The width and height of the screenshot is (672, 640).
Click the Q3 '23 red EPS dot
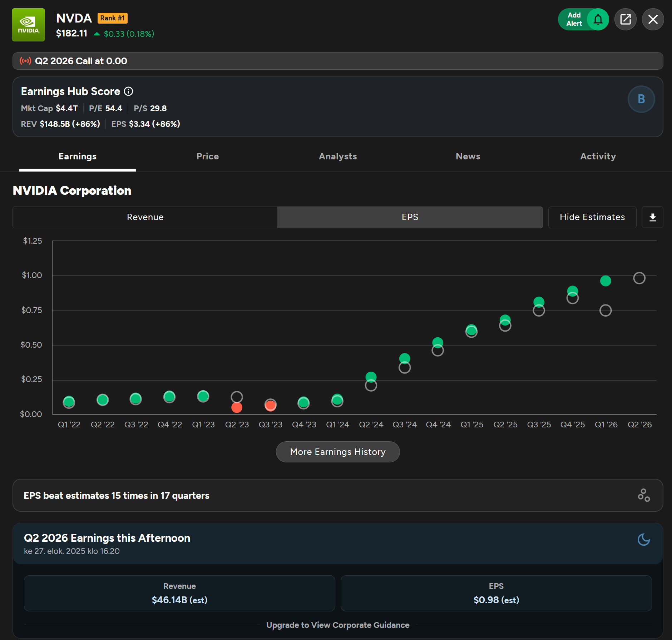(271, 405)
